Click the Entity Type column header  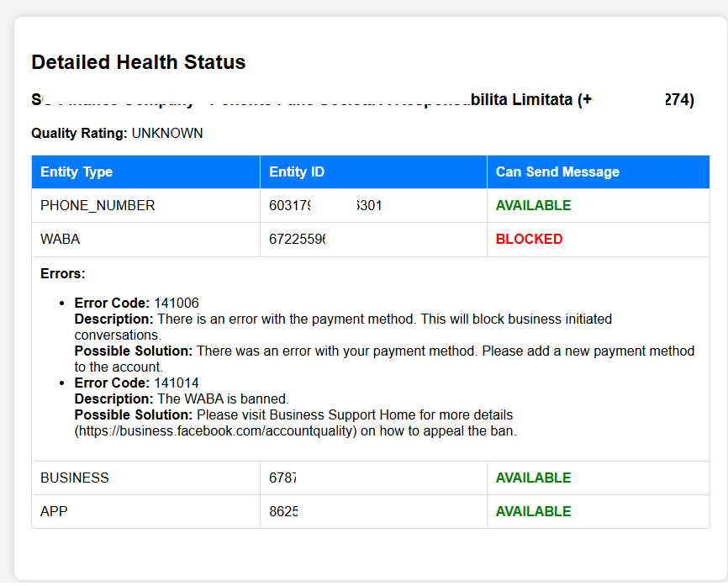coord(76,172)
